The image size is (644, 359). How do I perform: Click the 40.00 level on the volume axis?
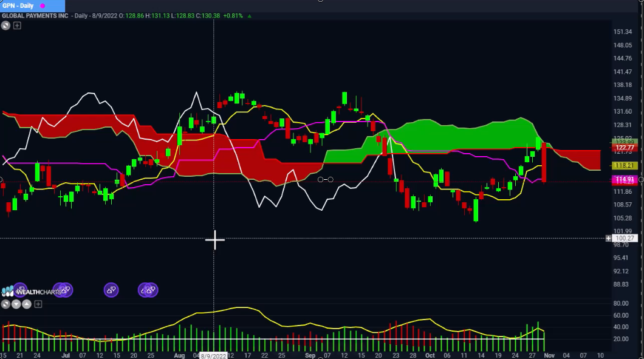coord(621,327)
